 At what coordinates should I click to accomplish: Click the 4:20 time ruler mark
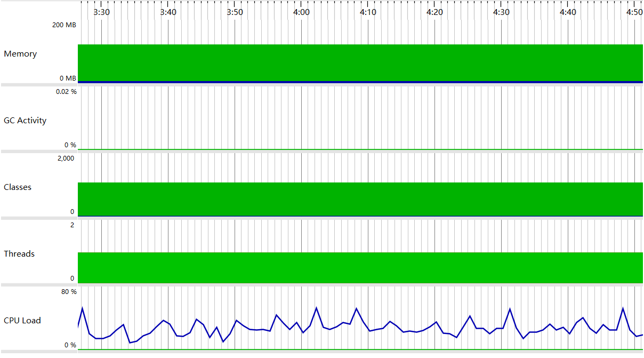pos(434,12)
